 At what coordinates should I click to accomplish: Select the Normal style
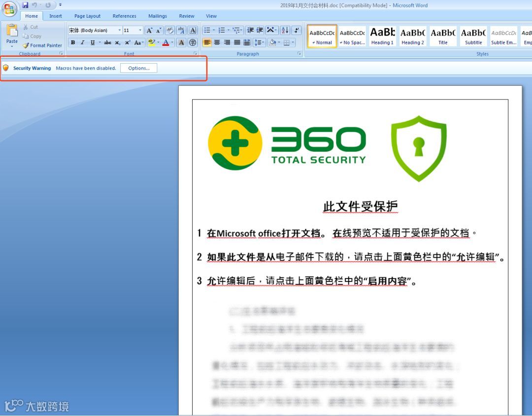pos(322,36)
